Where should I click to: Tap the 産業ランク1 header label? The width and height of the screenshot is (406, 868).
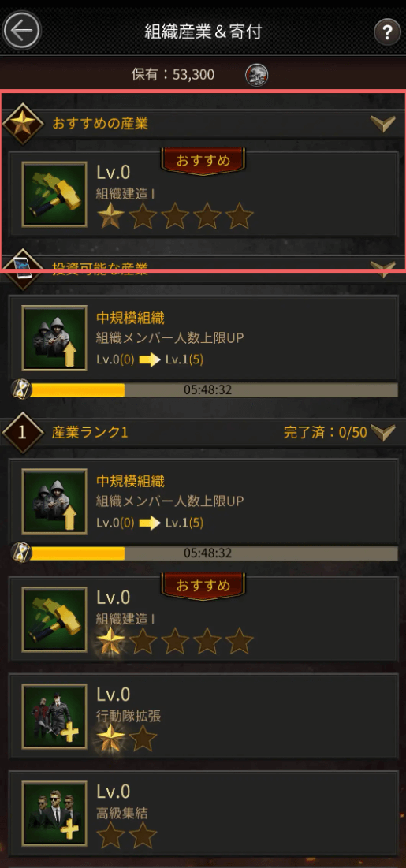coord(90,432)
